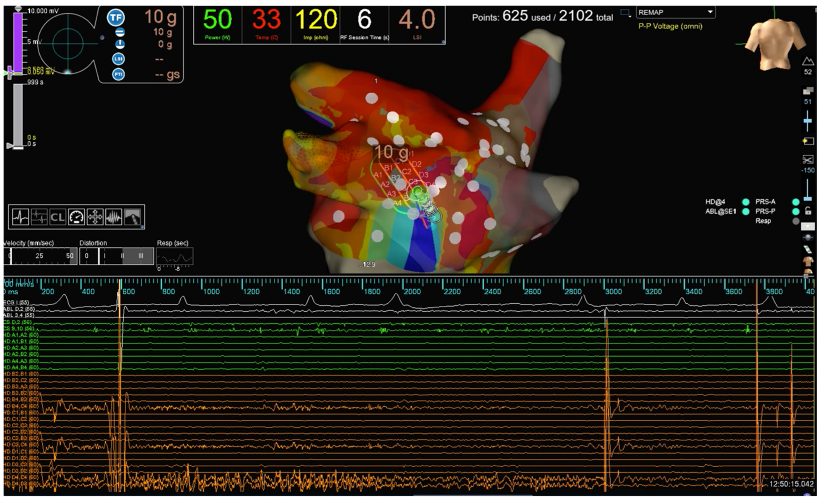Toggle the LSI indicator button

[x=118, y=59]
